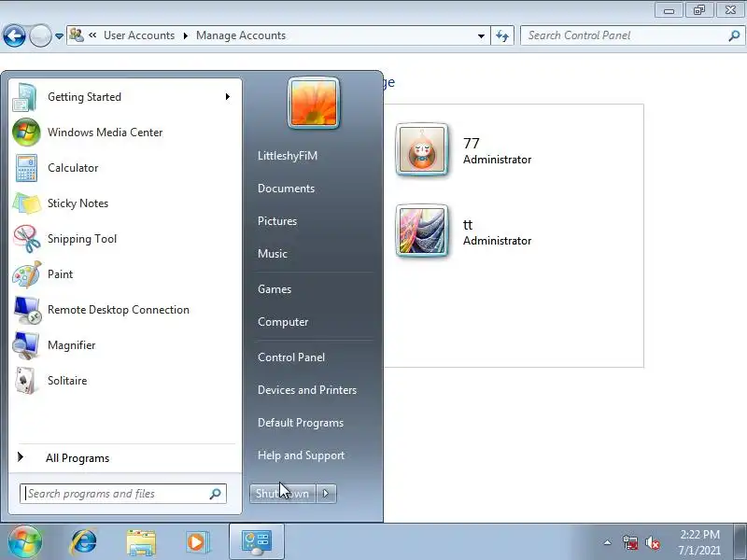747x560 pixels.
Task: Click the network status tray icon
Action: (629, 542)
